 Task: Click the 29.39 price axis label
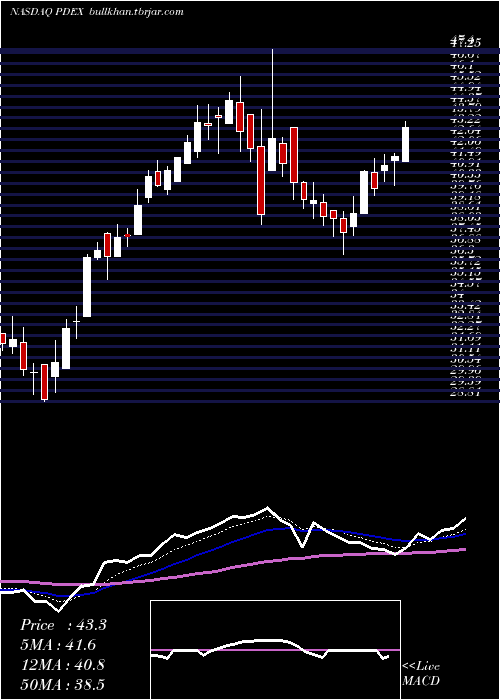tap(465, 383)
